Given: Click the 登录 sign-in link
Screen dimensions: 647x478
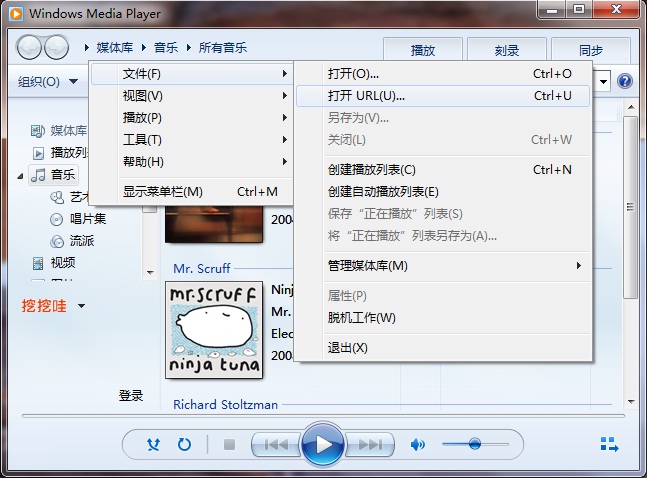Looking at the screenshot, I should (131, 396).
